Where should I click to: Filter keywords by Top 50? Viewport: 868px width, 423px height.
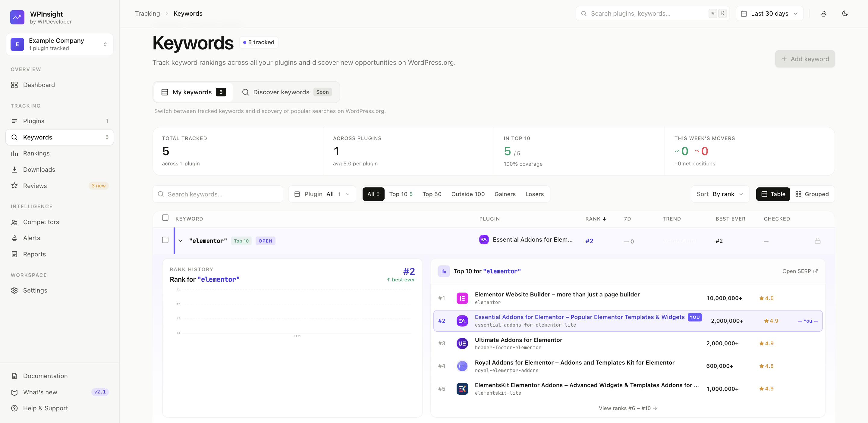point(432,194)
